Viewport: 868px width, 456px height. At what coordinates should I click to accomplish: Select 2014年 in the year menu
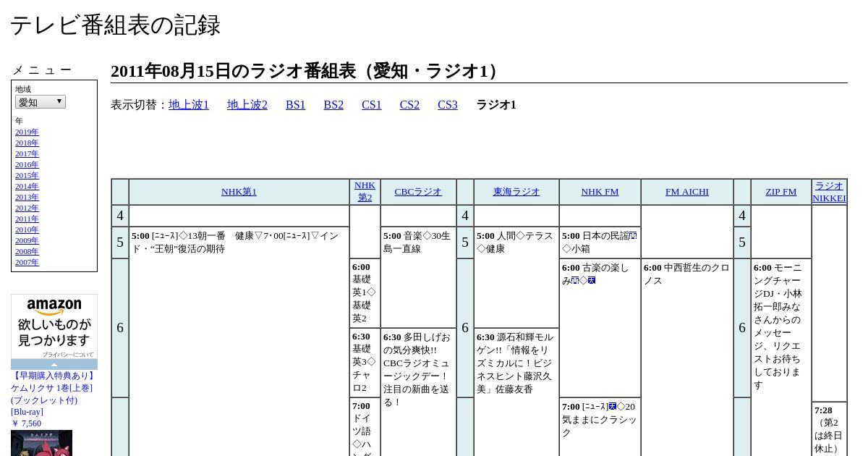coord(27,186)
